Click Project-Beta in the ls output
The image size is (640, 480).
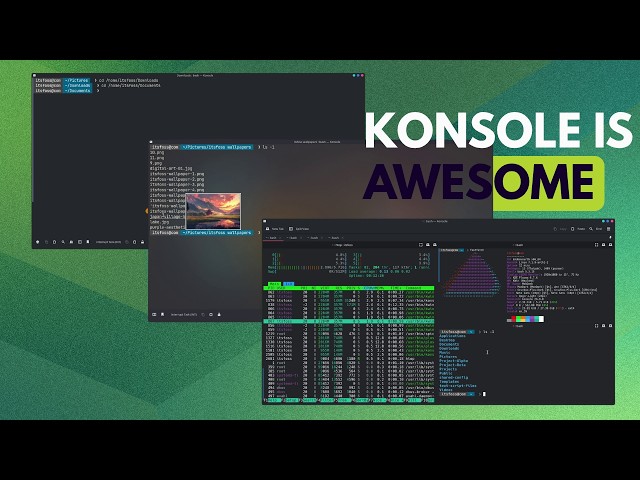[452, 365]
